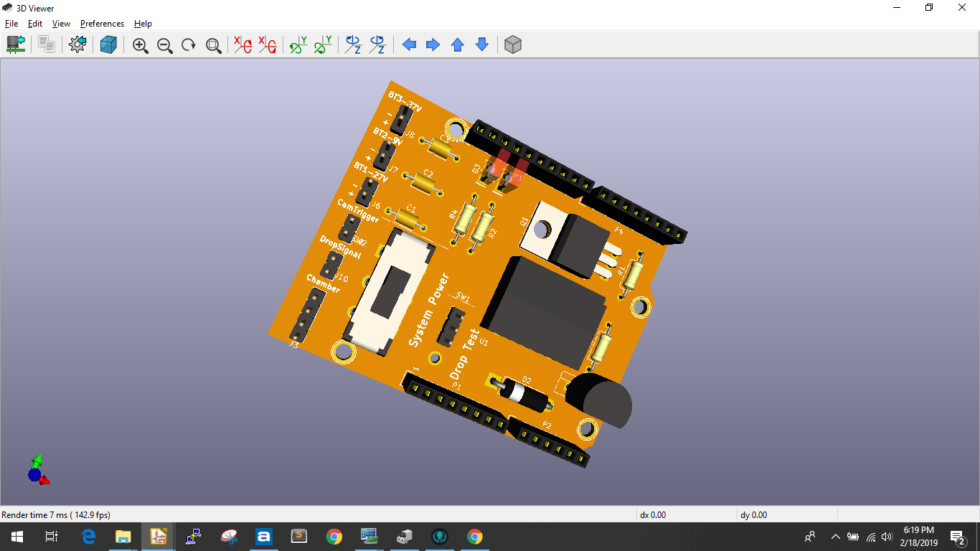Screen dimensions: 980x551
Task: Rotate X clockwise icon
Action: pyautogui.click(x=243, y=44)
